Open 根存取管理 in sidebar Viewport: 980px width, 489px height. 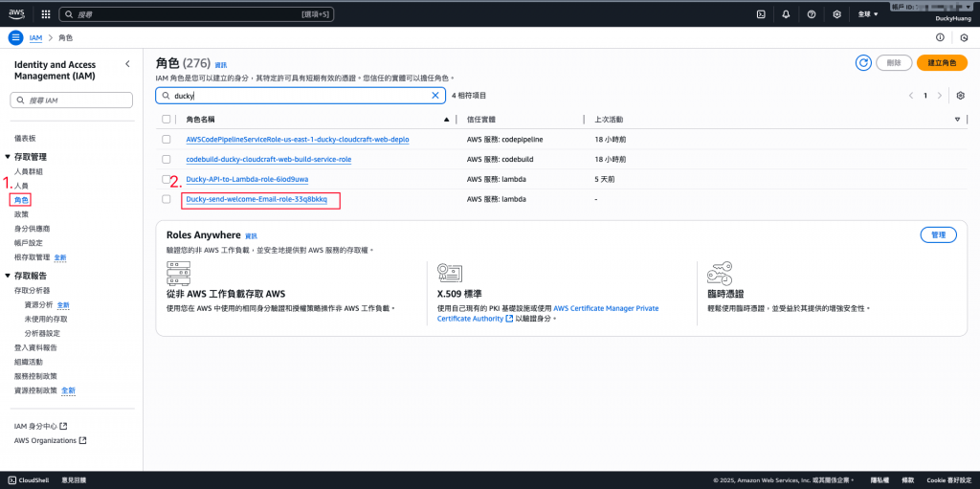pos(32,257)
